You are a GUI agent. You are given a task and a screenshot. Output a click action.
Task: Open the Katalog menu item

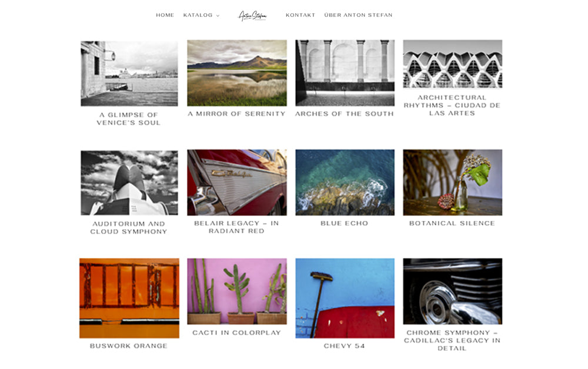point(198,15)
